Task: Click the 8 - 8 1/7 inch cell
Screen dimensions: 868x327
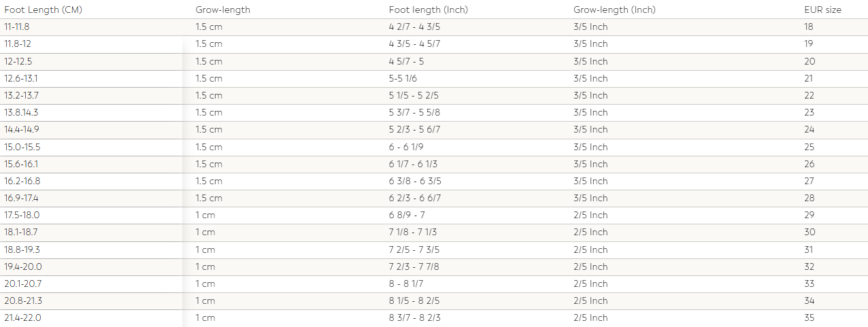Action: coord(406,283)
